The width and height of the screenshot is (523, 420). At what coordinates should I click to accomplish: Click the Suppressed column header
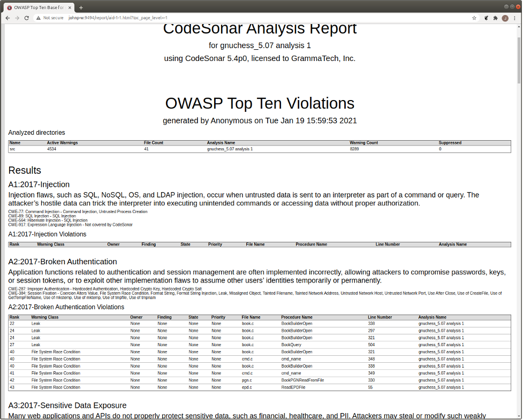click(450, 143)
